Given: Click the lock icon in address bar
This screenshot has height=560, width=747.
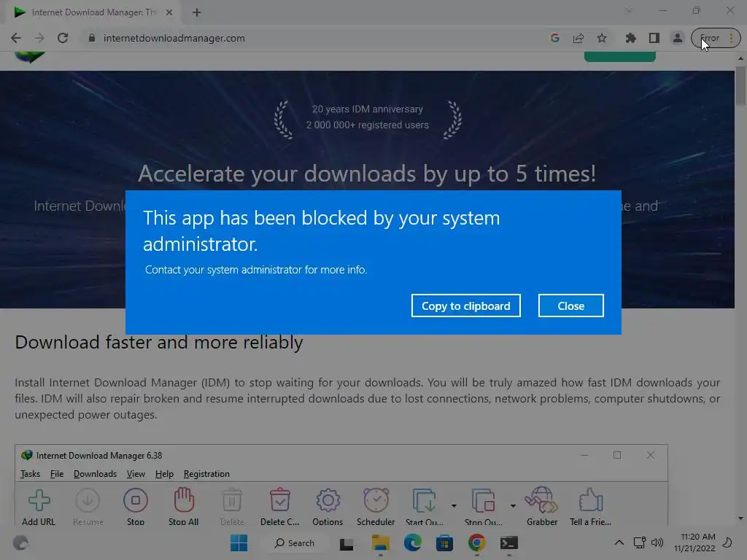Looking at the screenshot, I should (92, 38).
